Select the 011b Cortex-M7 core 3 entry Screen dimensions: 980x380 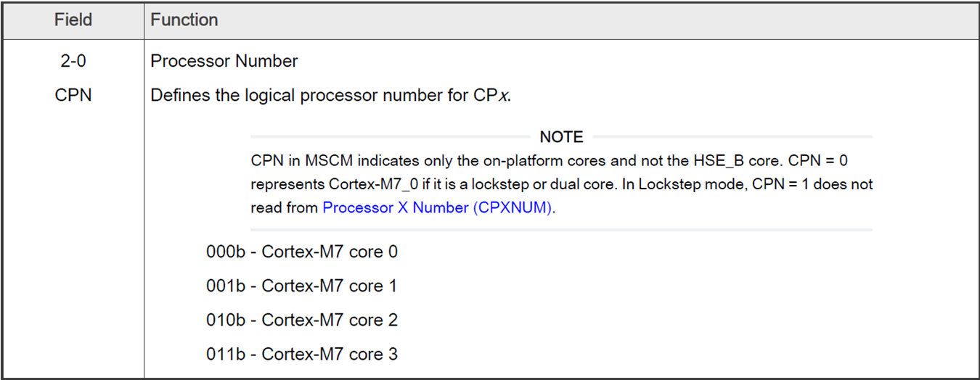(301, 354)
